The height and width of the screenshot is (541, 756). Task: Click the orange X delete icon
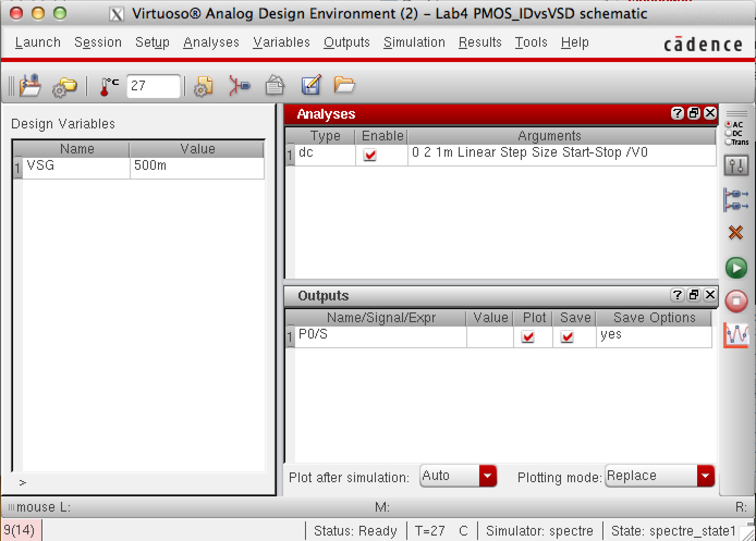(x=736, y=233)
